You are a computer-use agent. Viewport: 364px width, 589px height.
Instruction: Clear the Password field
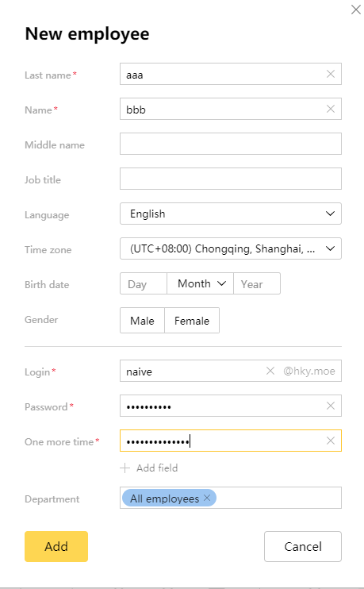click(x=331, y=406)
